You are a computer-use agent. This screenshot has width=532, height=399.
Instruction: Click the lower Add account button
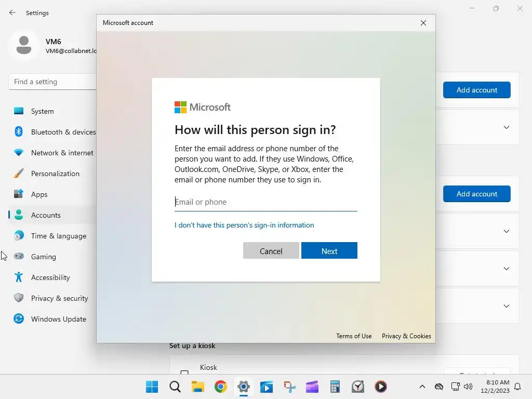(477, 194)
